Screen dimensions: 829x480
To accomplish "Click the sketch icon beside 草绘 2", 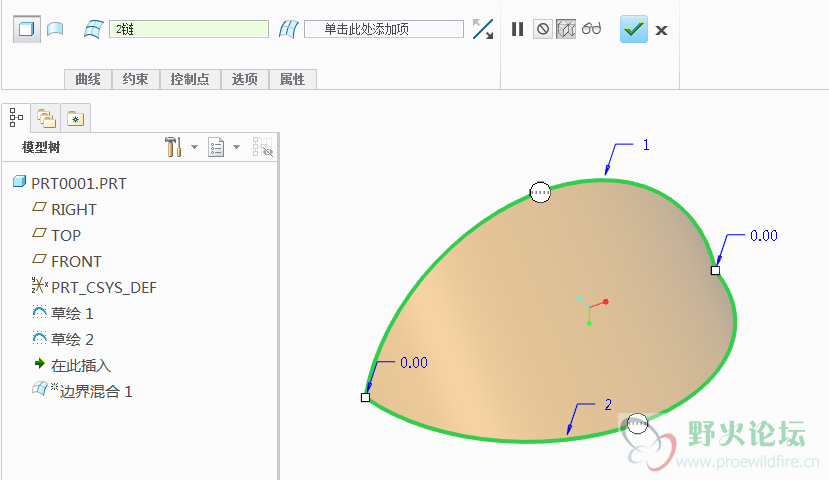I will click(x=40, y=338).
